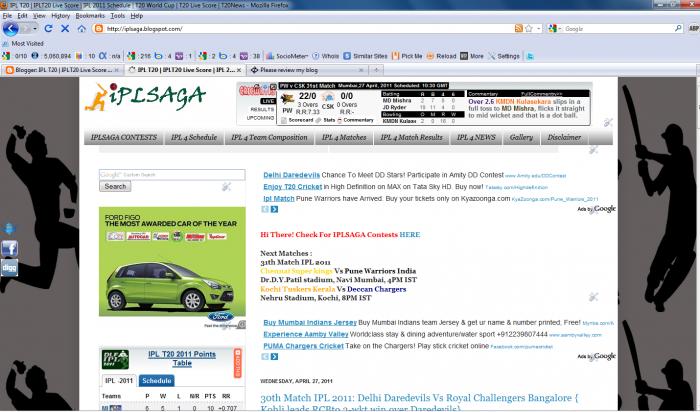Close the Please review my blog tab
The image size is (700, 412).
tap(361, 70)
